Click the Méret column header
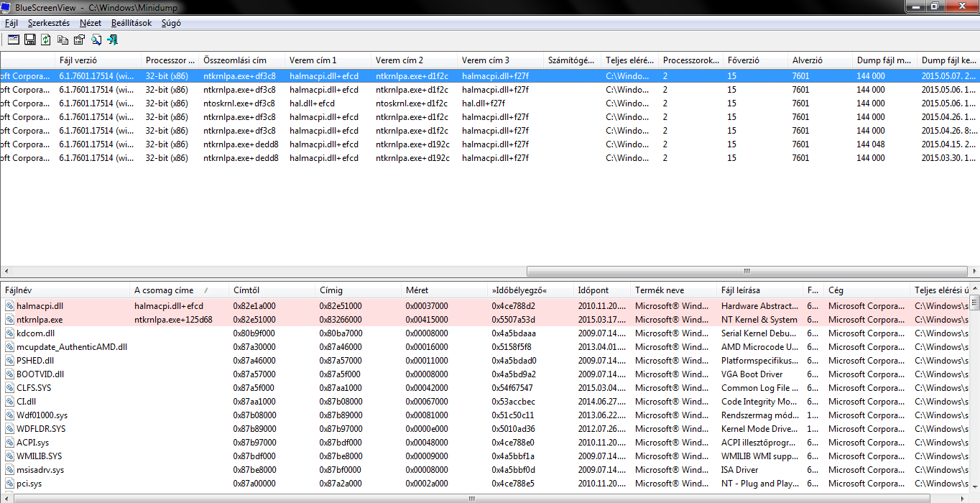The image size is (980, 503). [x=445, y=290]
